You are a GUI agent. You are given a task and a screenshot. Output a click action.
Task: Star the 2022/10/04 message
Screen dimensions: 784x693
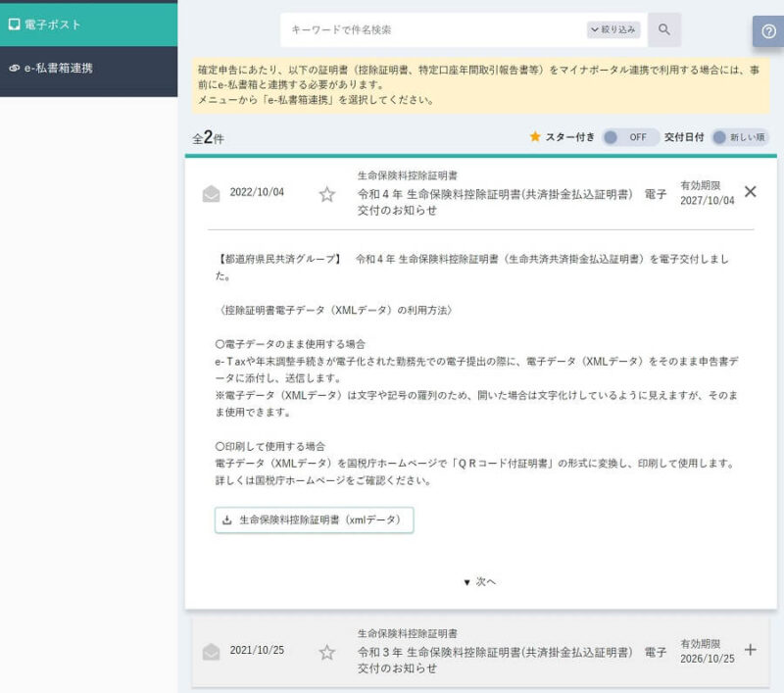(x=327, y=194)
